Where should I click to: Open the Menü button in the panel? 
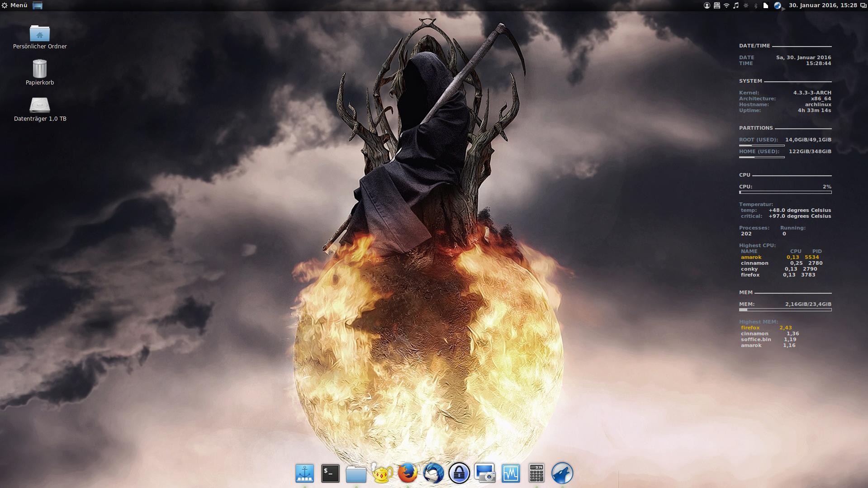click(x=14, y=5)
